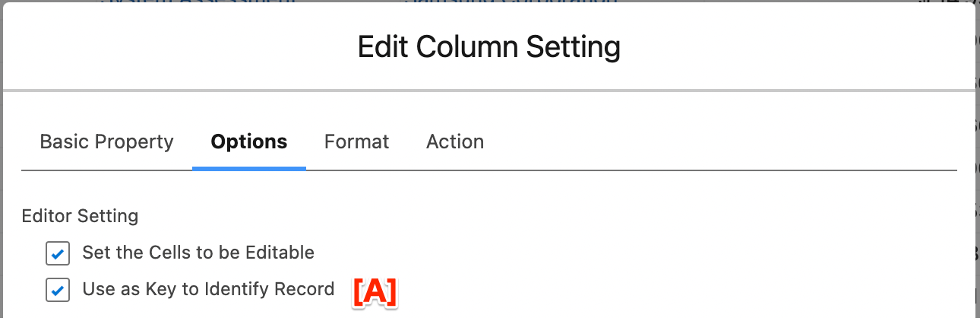Click the gray divider line under the dialog header
980x318 pixels.
[x=488, y=91]
